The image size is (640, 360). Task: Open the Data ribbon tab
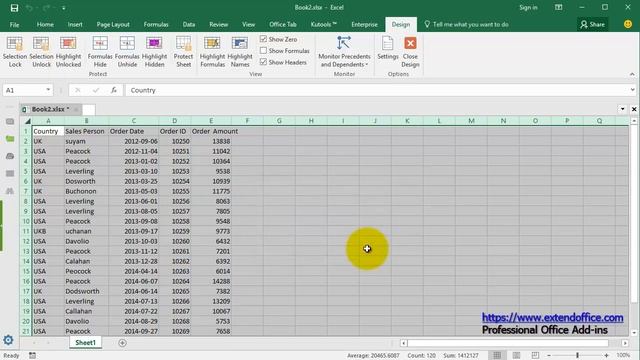[189, 24]
